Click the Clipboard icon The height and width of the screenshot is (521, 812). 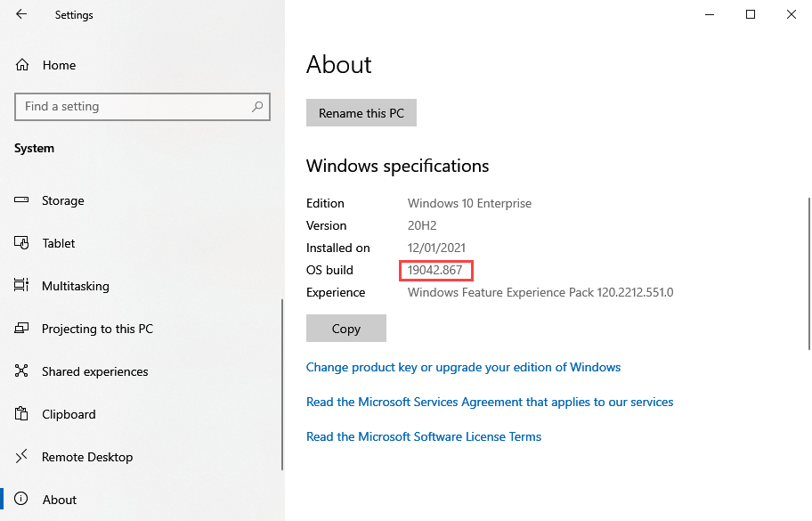[22, 414]
